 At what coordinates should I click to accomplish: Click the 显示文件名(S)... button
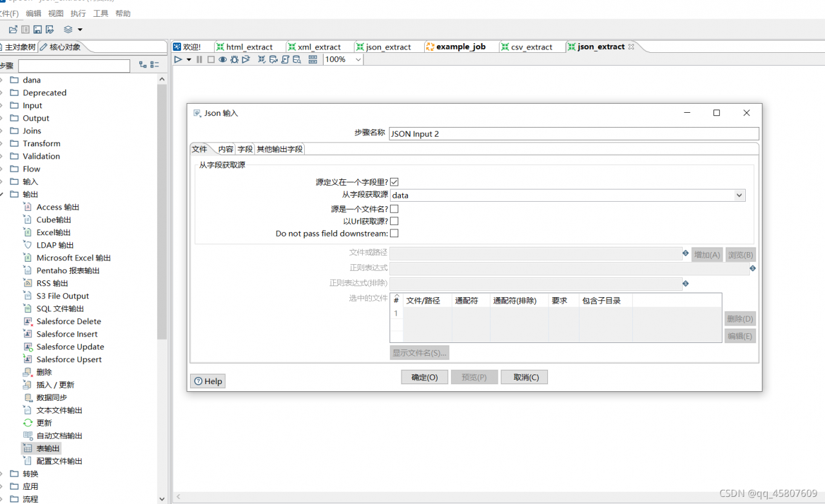tap(420, 353)
